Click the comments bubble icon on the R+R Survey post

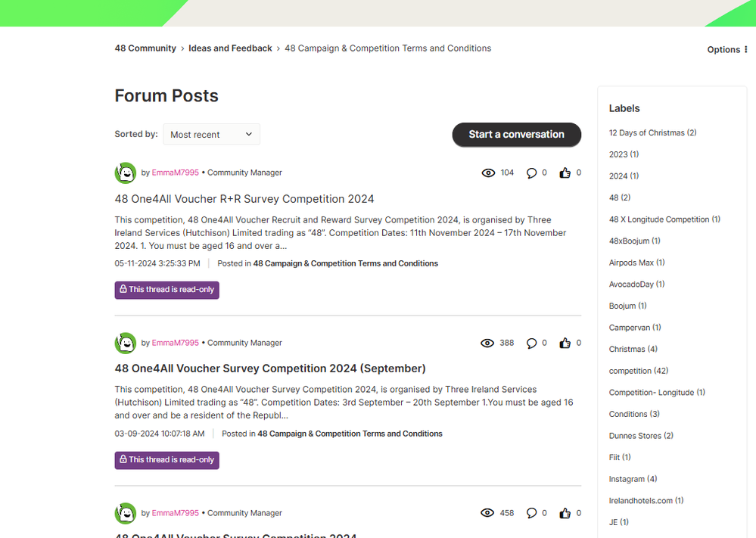[x=531, y=173]
